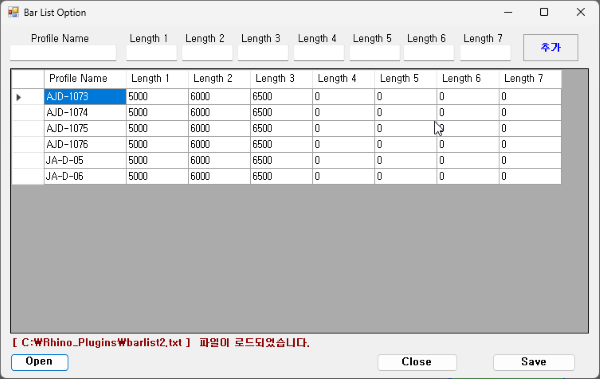The width and height of the screenshot is (600, 379).
Task: Select Length 2 cell 6000 in JA-D-05 row
Action: click(x=219, y=160)
